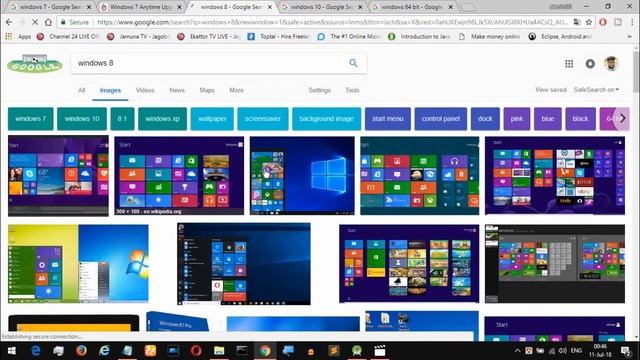
Task: Launch Firefox from the taskbar
Action: pos(81,351)
